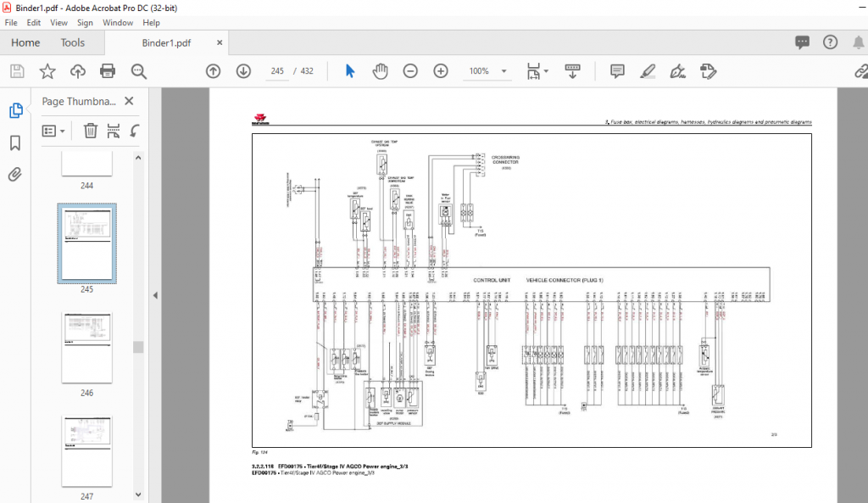Screen dimensions: 868x503
Task: Open the Sign menu
Action: tap(85, 23)
